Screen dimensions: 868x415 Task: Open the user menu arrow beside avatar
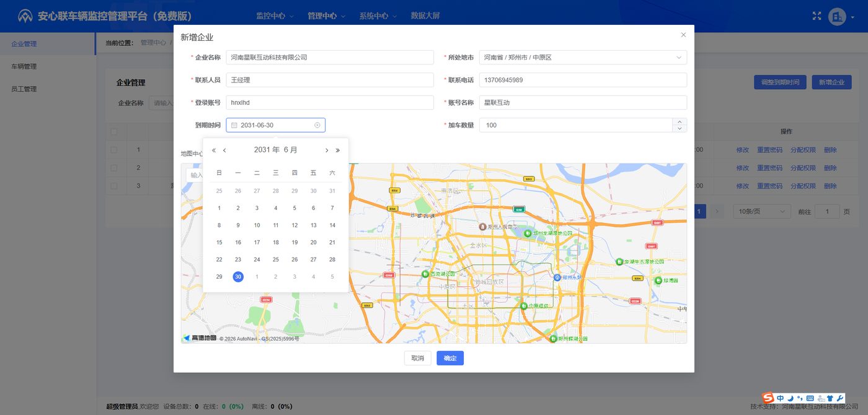point(852,17)
